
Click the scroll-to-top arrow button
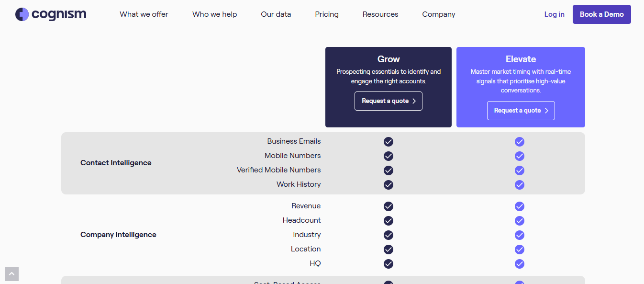click(x=11, y=274)
